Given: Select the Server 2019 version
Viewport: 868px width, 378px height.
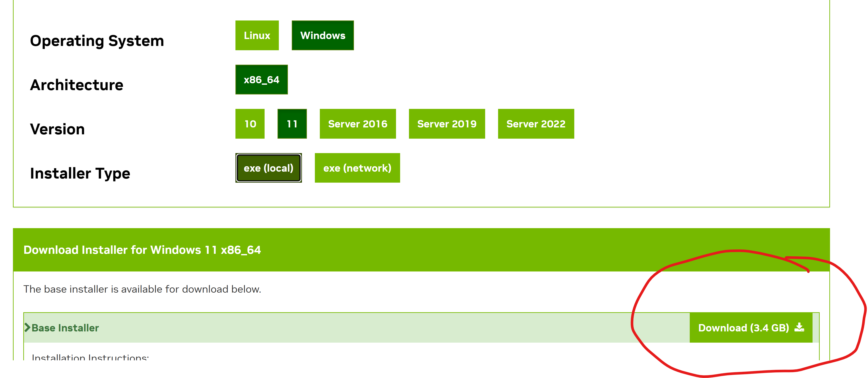Looking at the screenshot, I should coord(447,124).
